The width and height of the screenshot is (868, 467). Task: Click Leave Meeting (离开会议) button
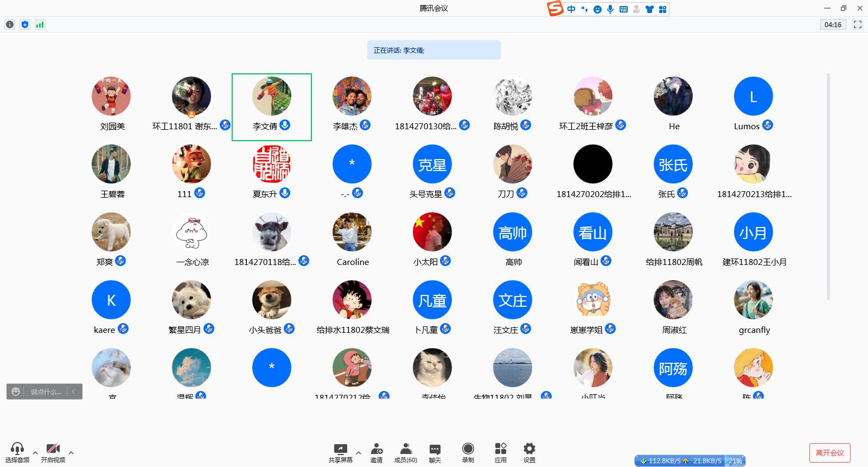(829, 452)
